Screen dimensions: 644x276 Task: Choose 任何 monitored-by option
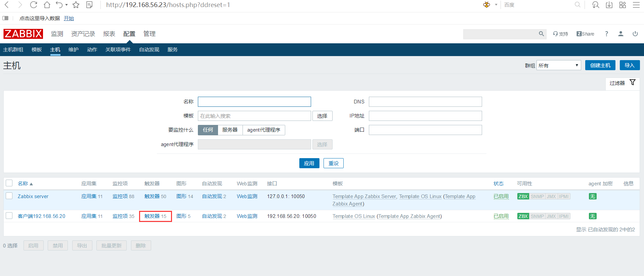(x=208, y=130)
